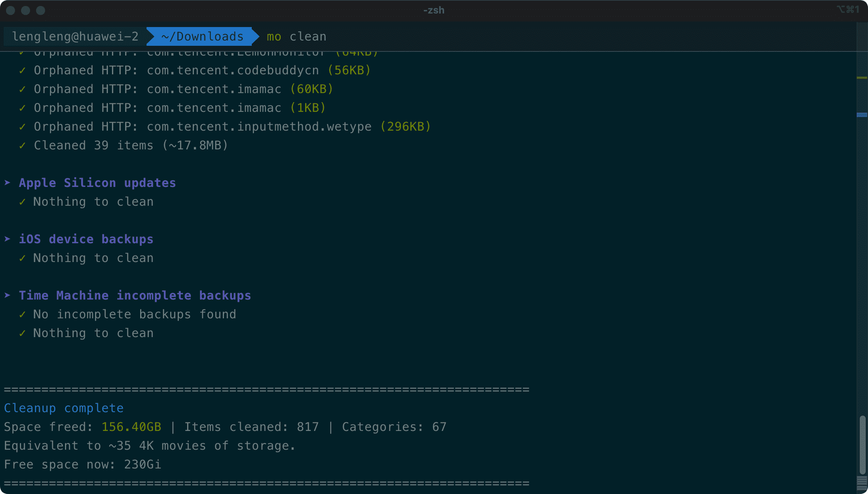
Task: Click checkmark beside Cleaned 39 items
Action: click(23, 145)
